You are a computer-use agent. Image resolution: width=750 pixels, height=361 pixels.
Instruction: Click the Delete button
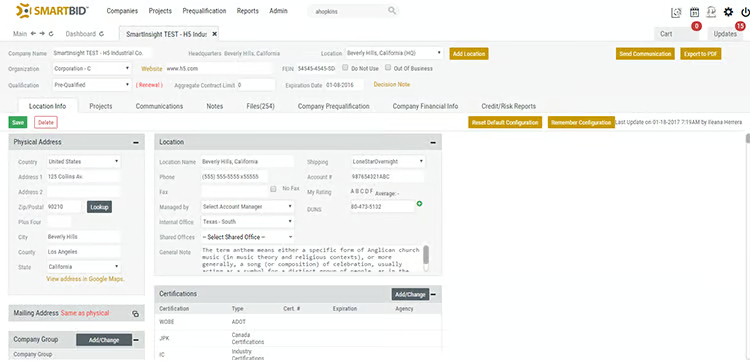[x=46, y=122]
